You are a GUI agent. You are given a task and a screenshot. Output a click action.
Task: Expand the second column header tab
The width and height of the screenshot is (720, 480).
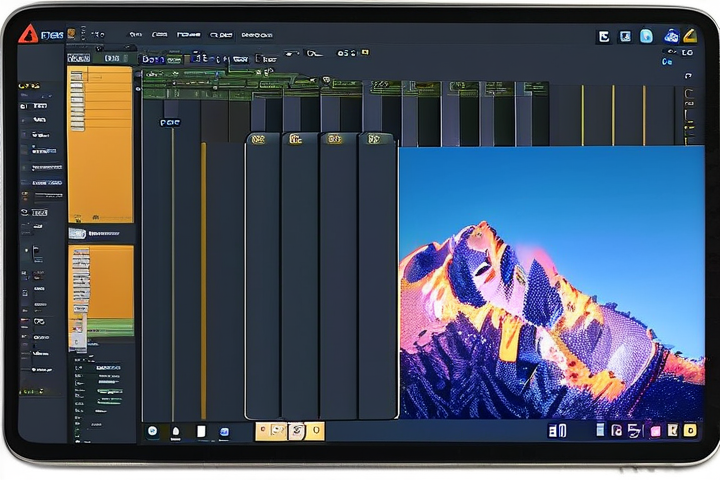tap(296, 140)
